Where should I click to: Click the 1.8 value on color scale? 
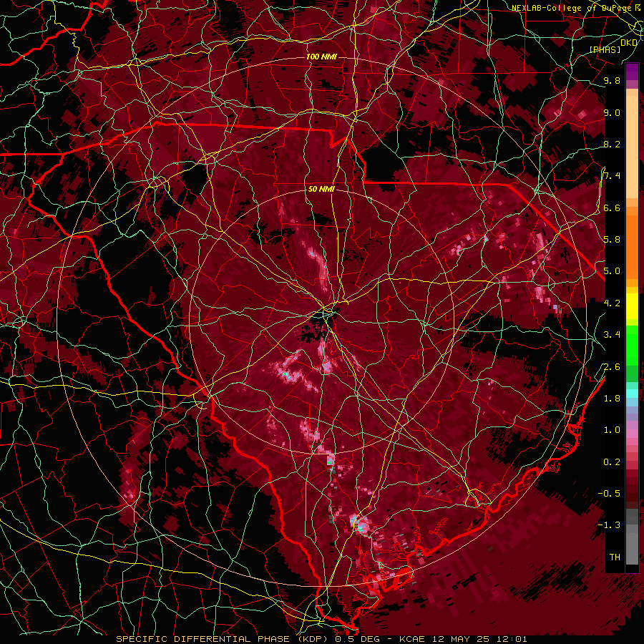[x=612, y=399]
